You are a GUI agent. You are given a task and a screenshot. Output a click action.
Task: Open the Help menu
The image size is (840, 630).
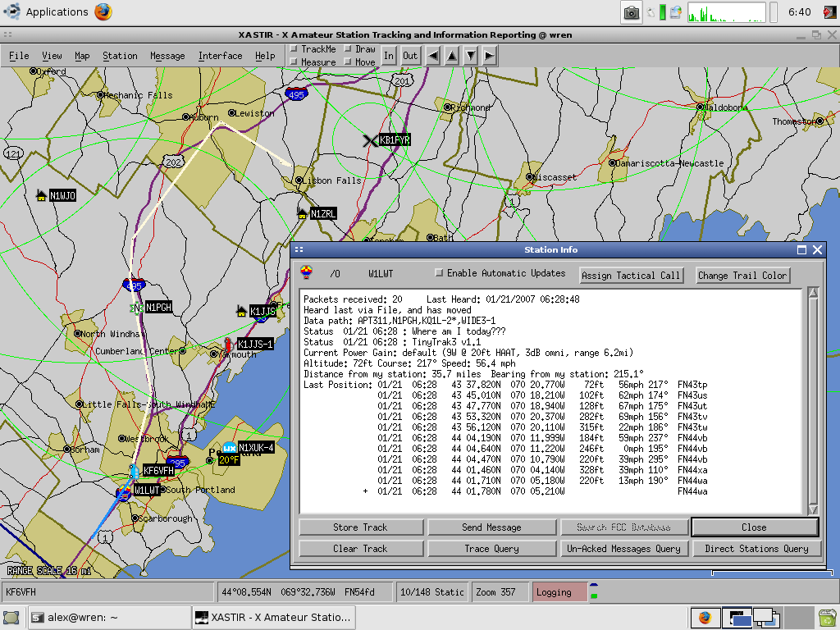click(265, 56)
